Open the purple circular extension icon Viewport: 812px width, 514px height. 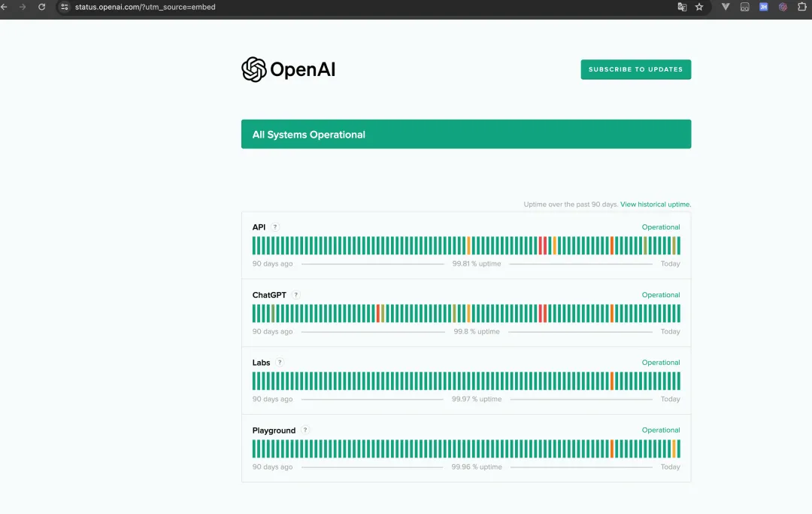(783, 7)
